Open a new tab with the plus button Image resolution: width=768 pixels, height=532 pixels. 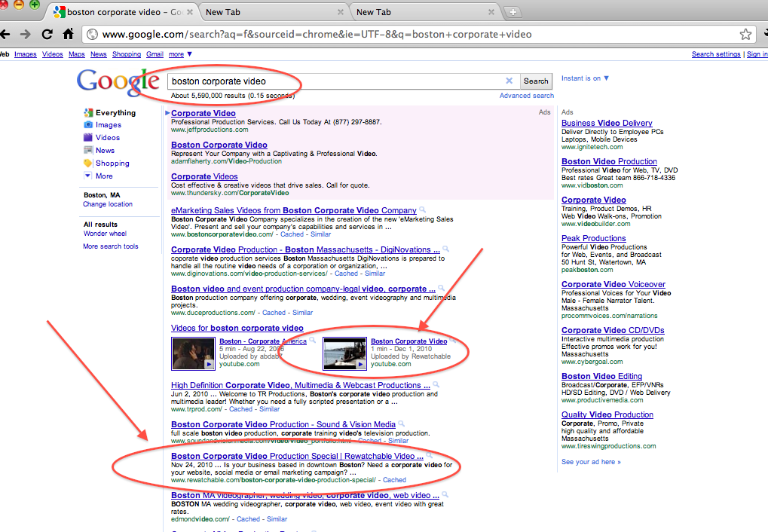pyautogui.click(x=513, y=12)
